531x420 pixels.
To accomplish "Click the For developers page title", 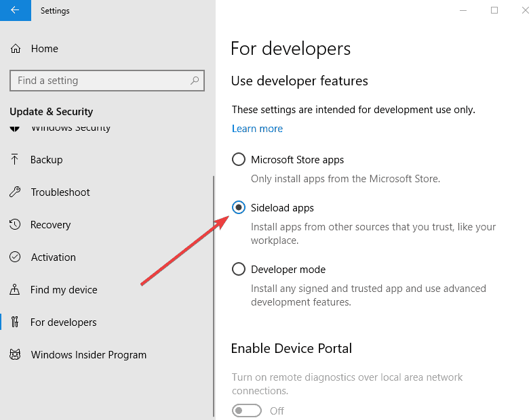I will 290,49.
